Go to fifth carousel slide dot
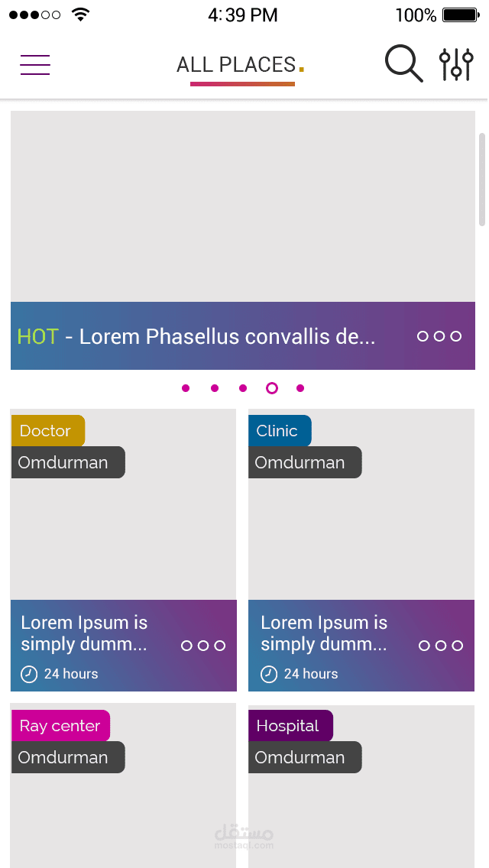Viewport: 489px width, 868px height. pos(300,388)
